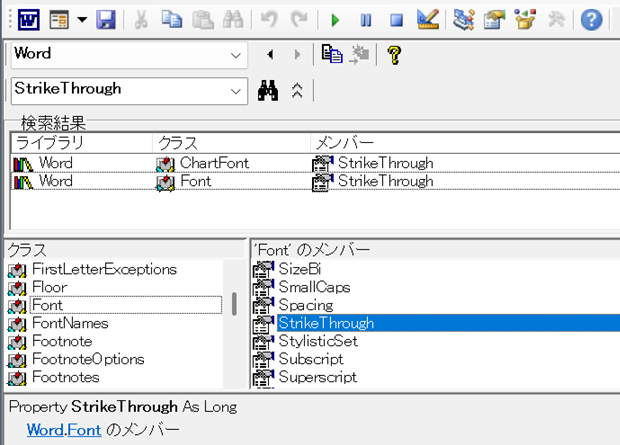Click the yellow question mark help icon

coord(394,54)
